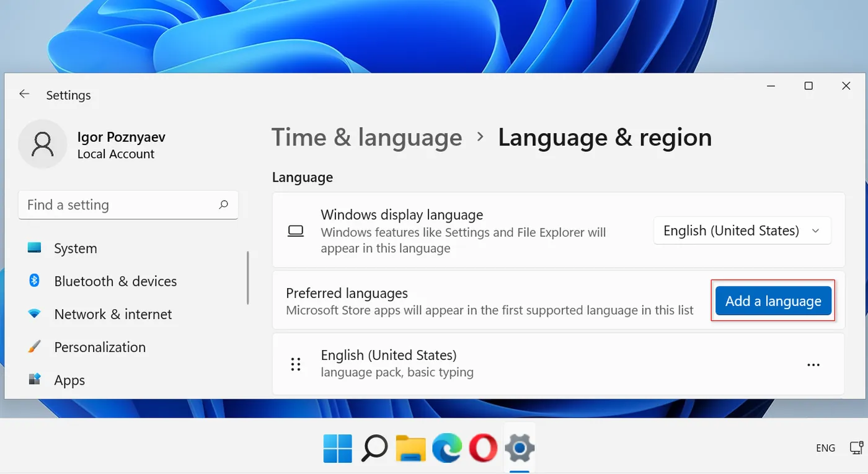
Task: Open taskbar Search
Action: [x=374, y=448]
